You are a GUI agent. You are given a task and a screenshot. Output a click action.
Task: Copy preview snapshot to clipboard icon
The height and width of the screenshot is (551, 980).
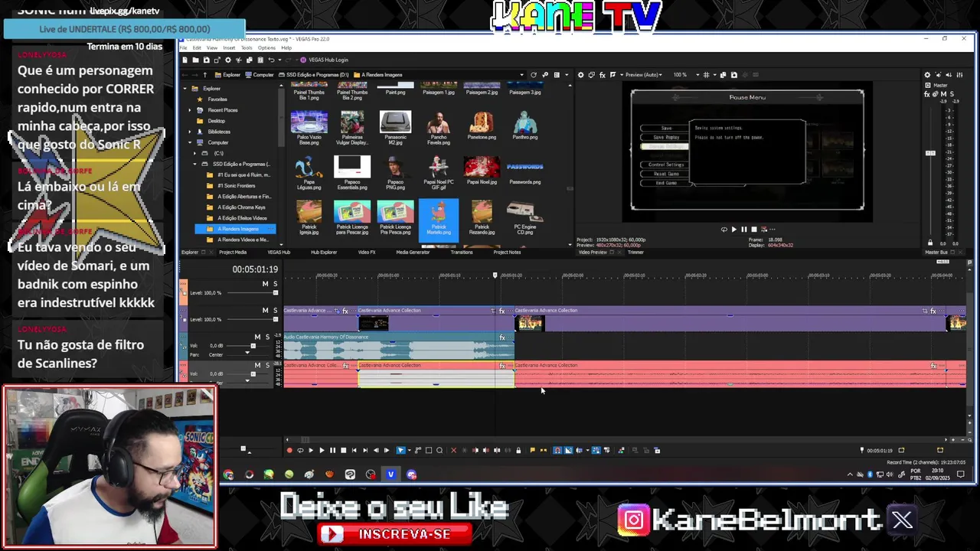coord(724,75)
